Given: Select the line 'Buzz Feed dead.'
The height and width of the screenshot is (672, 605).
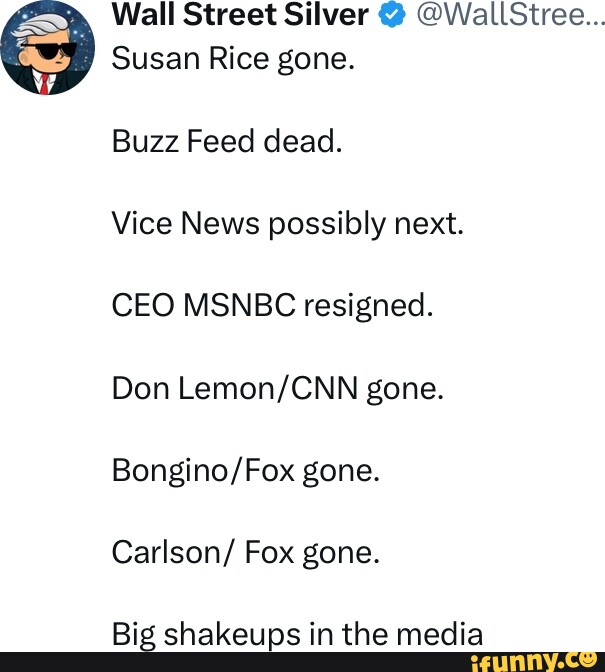Looking at the screenshot, I should [x=227, y=142].
